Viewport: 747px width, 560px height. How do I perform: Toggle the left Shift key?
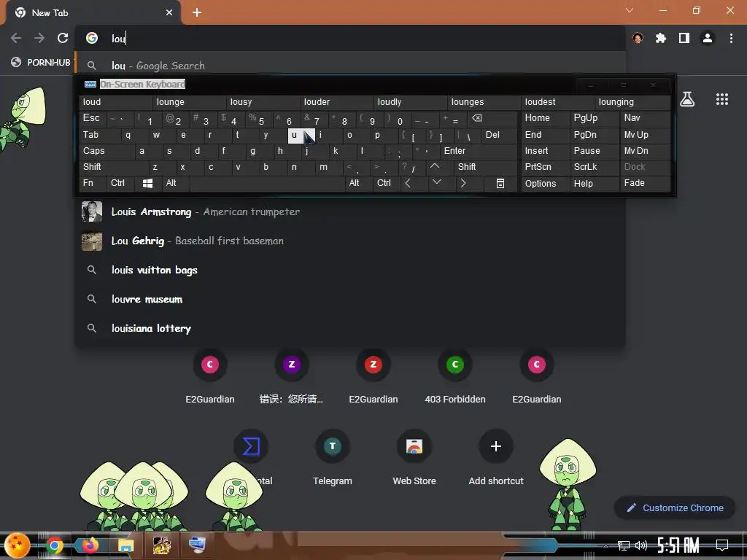(x=113, y=167)
